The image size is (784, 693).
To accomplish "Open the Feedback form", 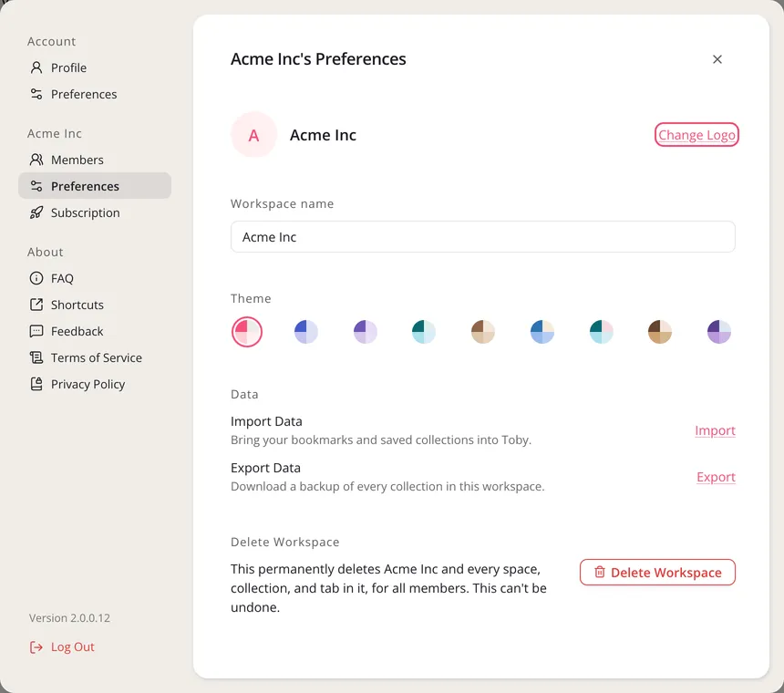I will [x=95, y=331].
